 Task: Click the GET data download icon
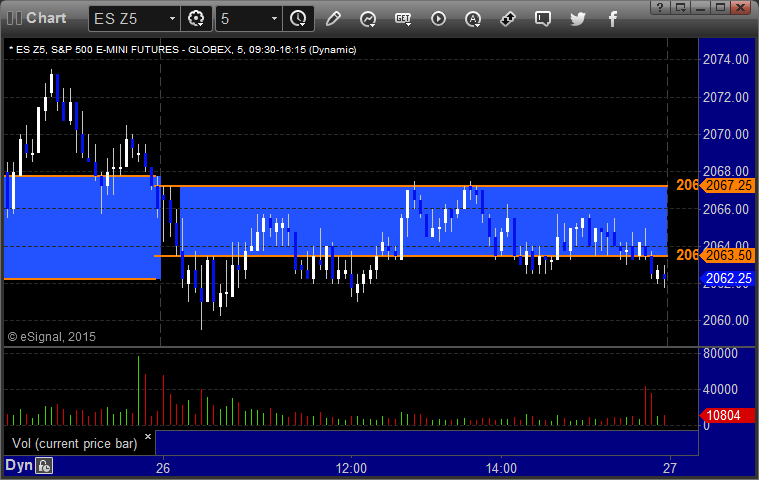(403, 19)
